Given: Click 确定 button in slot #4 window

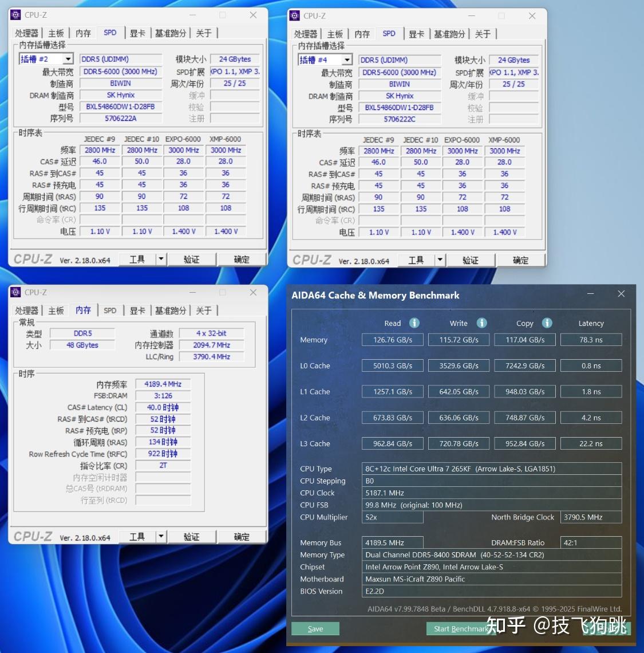Looking at the screenshot, I should (x=520, y=260).
